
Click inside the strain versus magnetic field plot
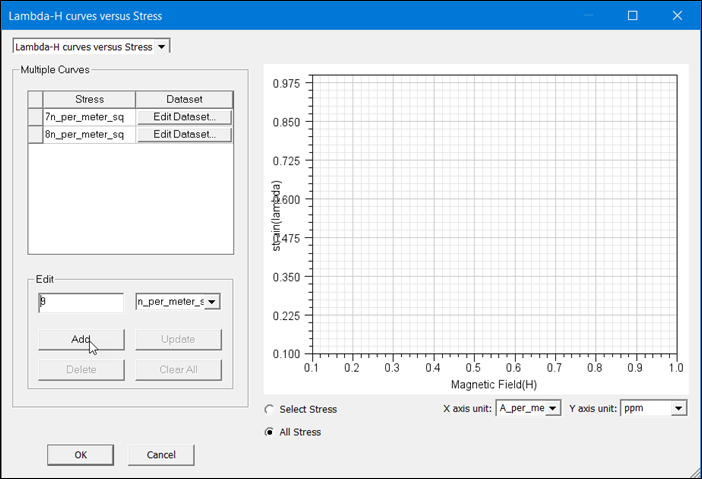point(493,218)
